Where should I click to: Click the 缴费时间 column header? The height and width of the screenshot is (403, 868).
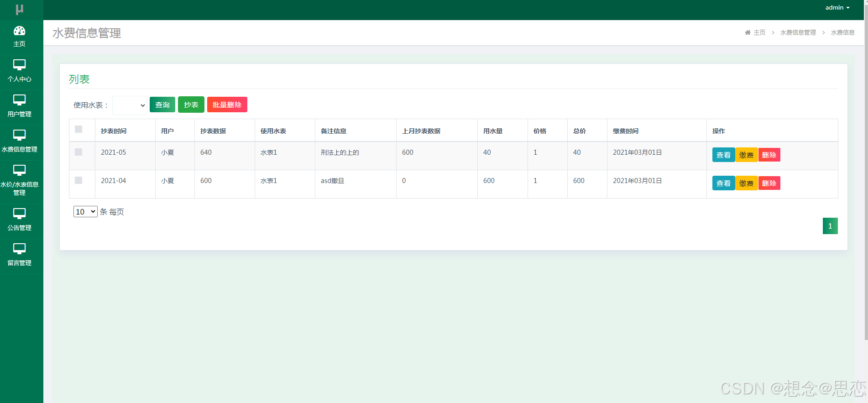(x=626, y=131)
